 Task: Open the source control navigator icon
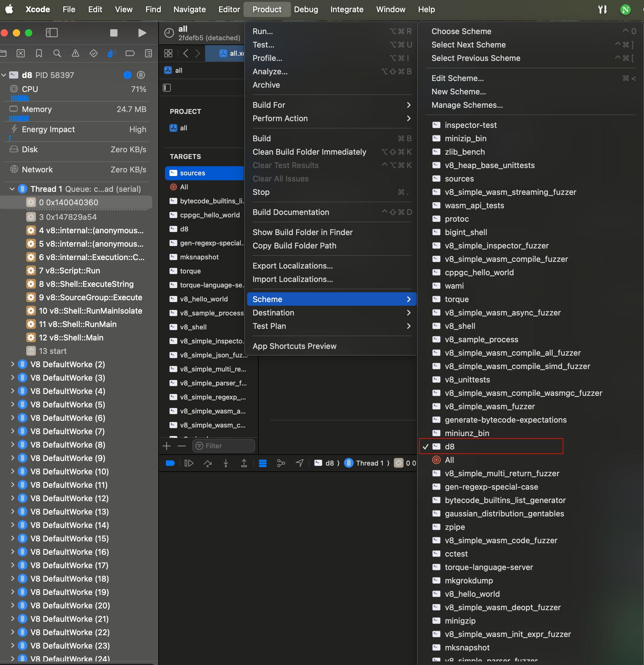point(21,53)
